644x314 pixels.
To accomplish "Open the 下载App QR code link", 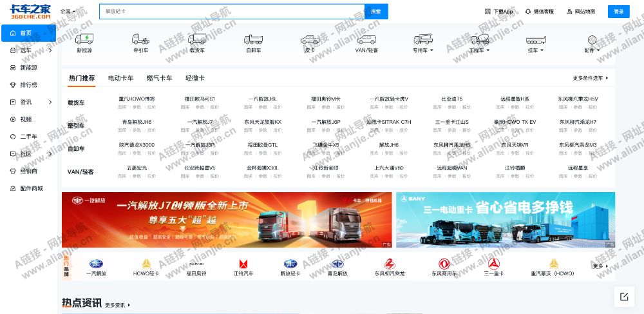I will click(498, 12).
